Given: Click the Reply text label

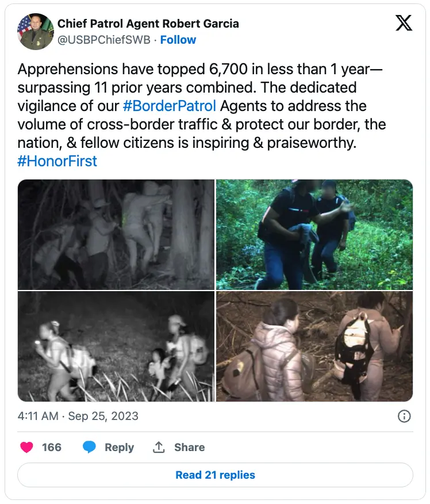Looking at the screenshot, I should tap(119, 447).
